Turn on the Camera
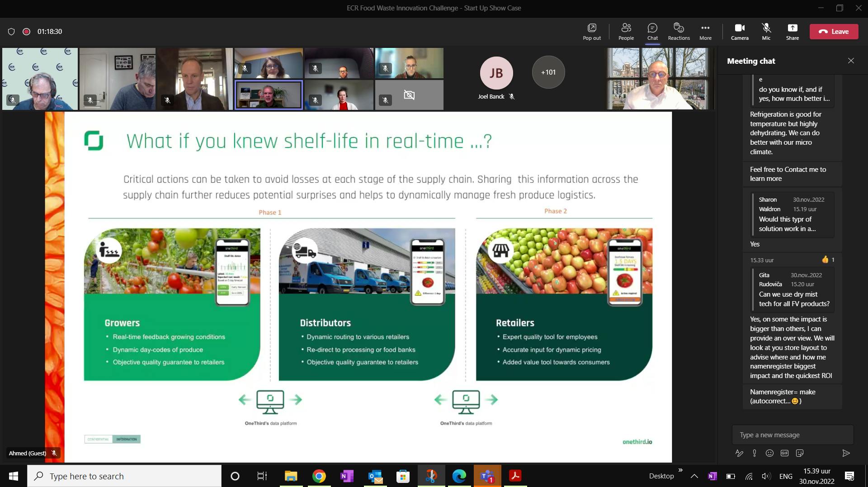The image size is (868, 487). [x=740, y=32]
